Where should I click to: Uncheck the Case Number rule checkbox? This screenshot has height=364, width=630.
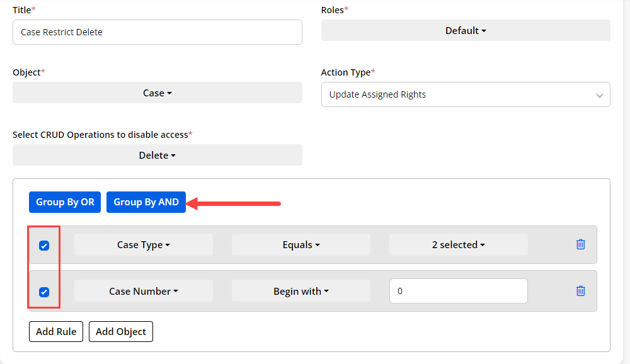click(44, 292)
